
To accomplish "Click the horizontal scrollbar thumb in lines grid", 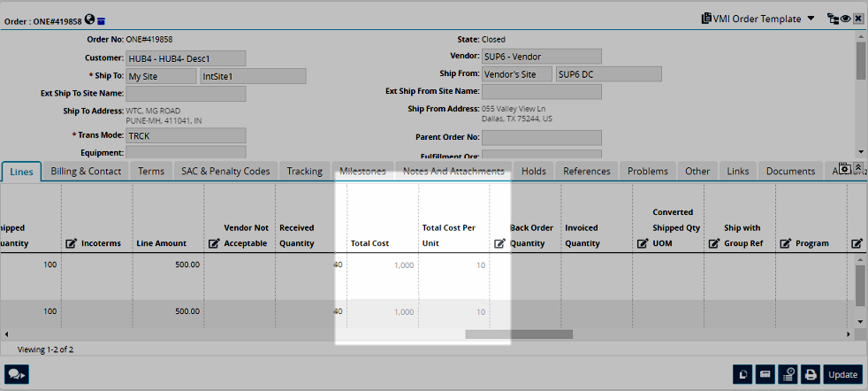I will tap(519, 334).
